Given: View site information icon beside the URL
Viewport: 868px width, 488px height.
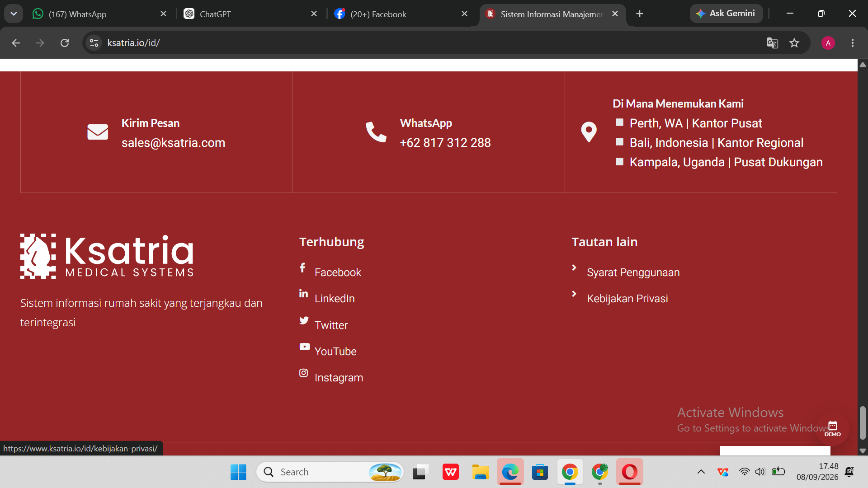Looking at the screenshot, I should [x=94, y=43].
